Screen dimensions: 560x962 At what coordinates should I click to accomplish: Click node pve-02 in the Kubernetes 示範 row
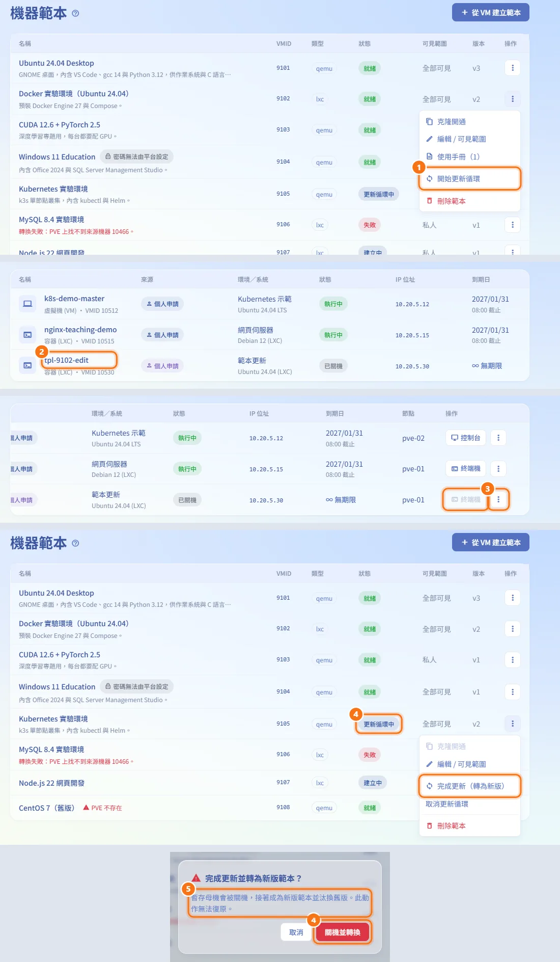tap(413, 438)
